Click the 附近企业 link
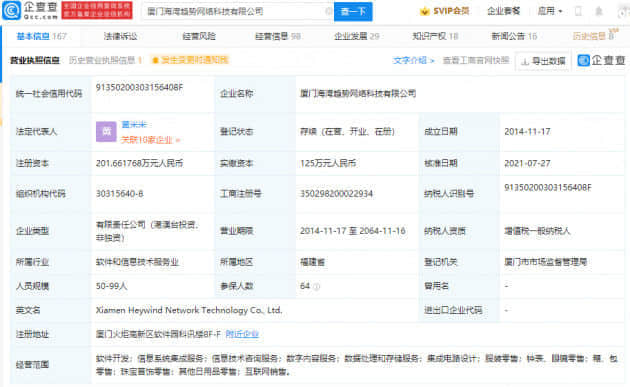 tap(242, 334)
